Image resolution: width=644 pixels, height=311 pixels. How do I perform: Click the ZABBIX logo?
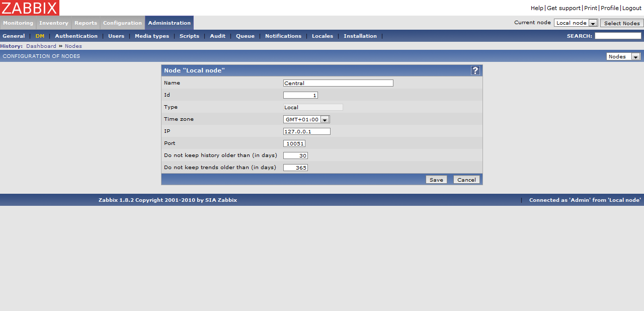click(30, 8)
